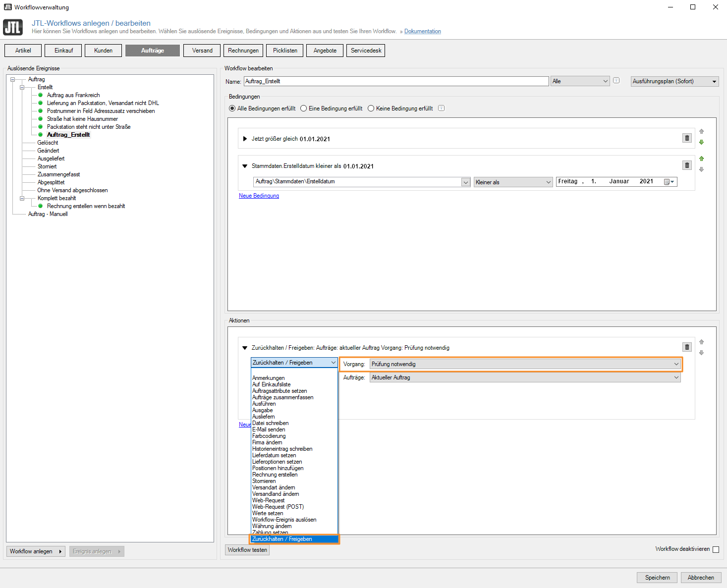Image resolution: width=727 pixels, height=588 pixels.
Task: Click into the workflow Name input field
Action: 396,81
